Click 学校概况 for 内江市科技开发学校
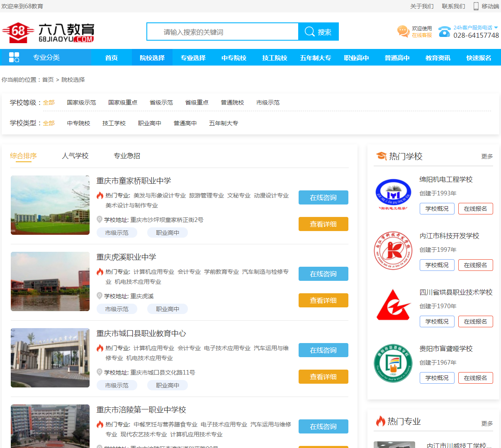Viewport: 501px width, 448px height. (437, 265)
